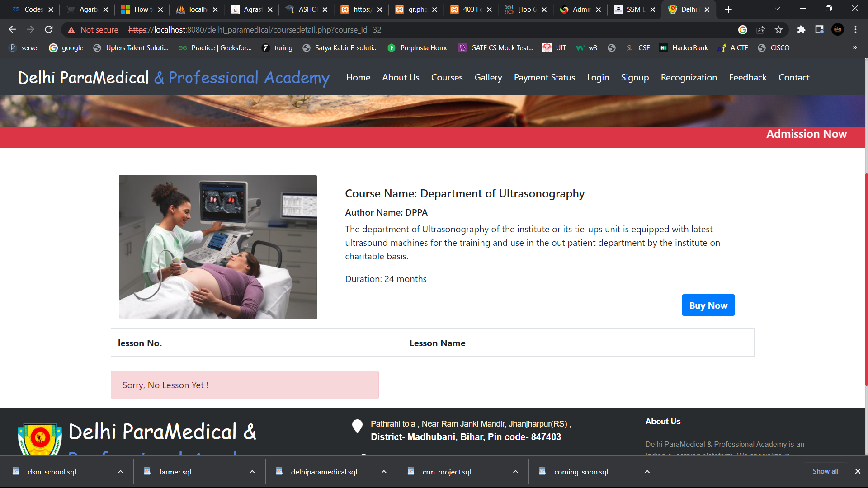The height and width of the screenshot is (488, 868).
Task: Click the ultrasonography course image
Action: click(x=217, y=247)
